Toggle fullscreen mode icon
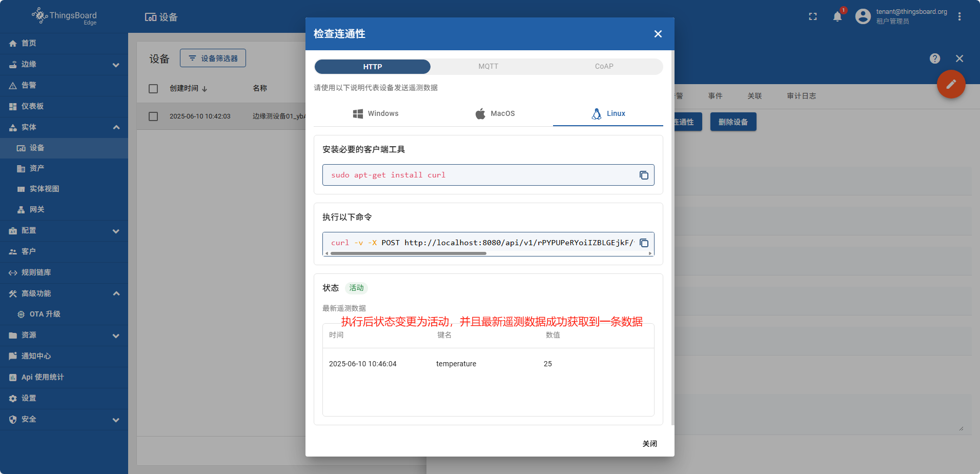Viewport: 980px width, 474px height. coord(812,17)
